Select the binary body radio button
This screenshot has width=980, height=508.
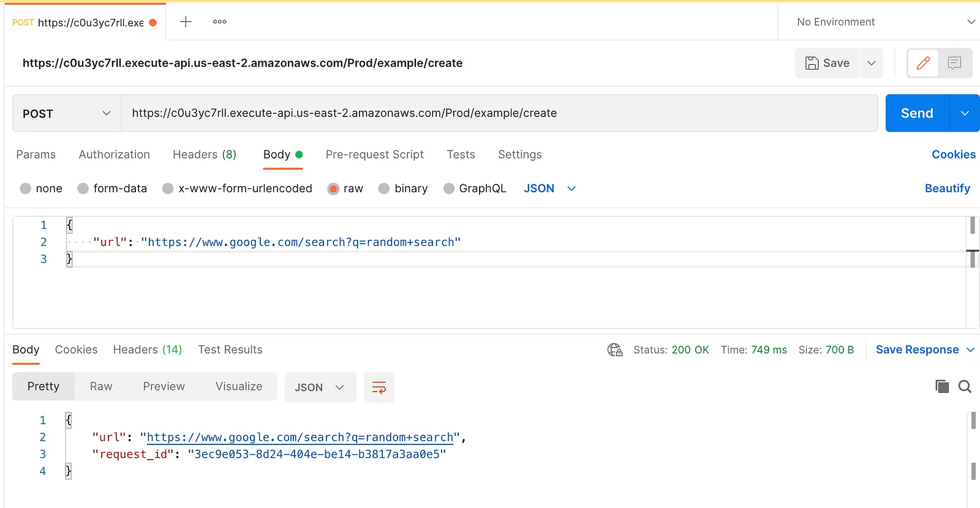(x=384, y=189)
